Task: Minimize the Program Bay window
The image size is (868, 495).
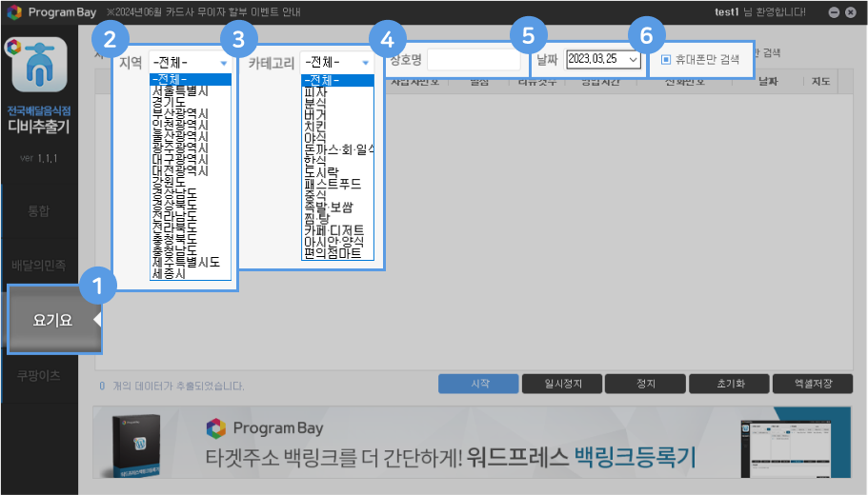Action: pyautogui.click(x=835, y=12)
